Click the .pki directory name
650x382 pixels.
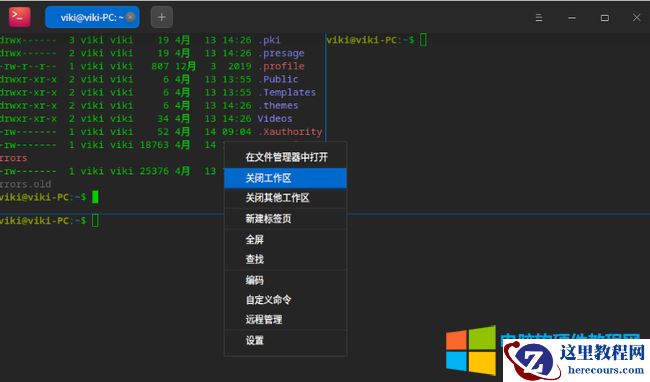pyautogui.click(x=269, y=40)
